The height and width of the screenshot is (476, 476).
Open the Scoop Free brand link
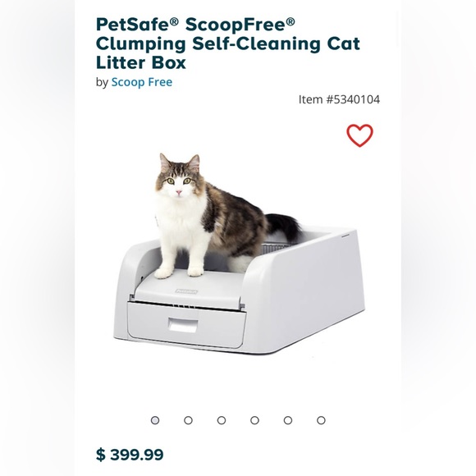(142, 82)
